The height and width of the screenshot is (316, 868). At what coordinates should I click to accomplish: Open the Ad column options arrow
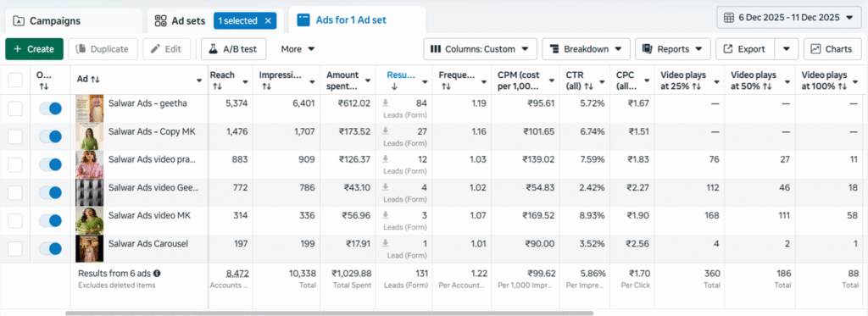(x=199, y=80)
